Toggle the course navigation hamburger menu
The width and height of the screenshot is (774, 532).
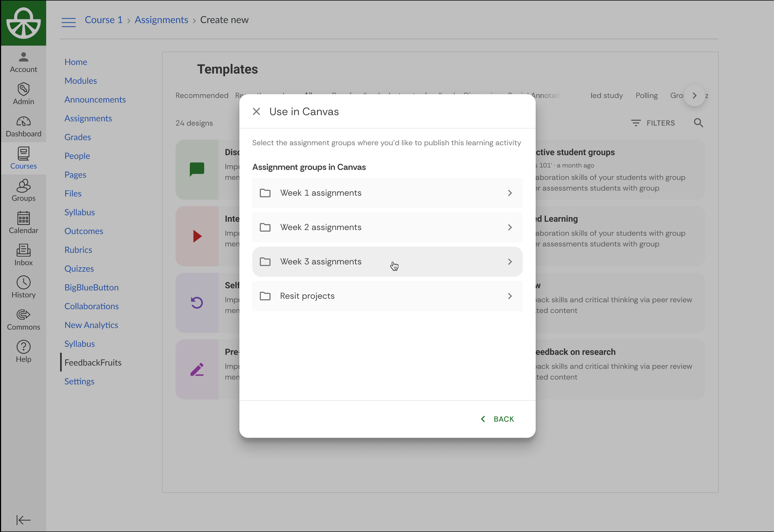69,22
